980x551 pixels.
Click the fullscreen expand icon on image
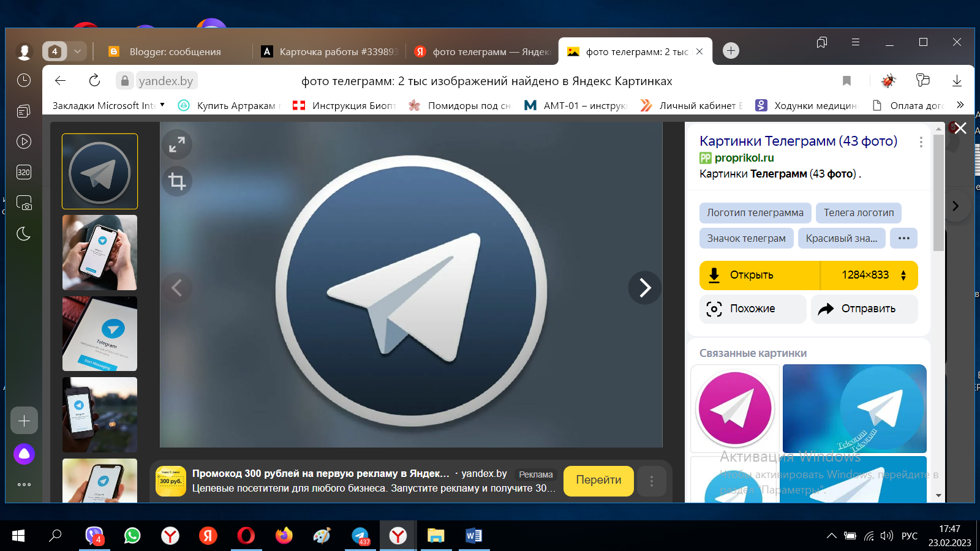click(x=177, y=145)
